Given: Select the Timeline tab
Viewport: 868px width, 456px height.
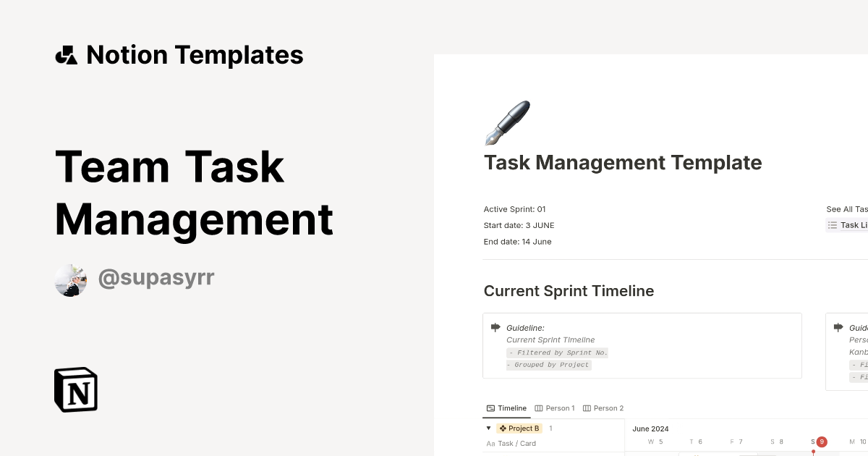Looking at the screenshot, I should coord(511,408).
